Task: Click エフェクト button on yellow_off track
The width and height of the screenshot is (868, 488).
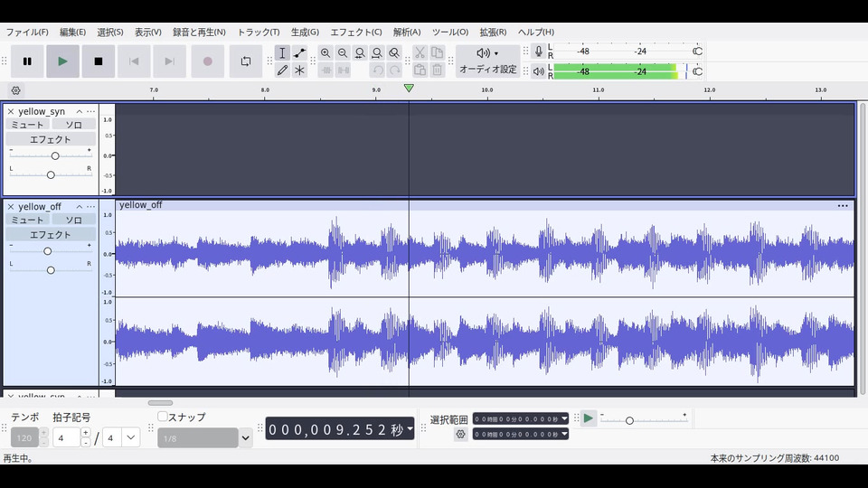Action: tap(51, 235)
